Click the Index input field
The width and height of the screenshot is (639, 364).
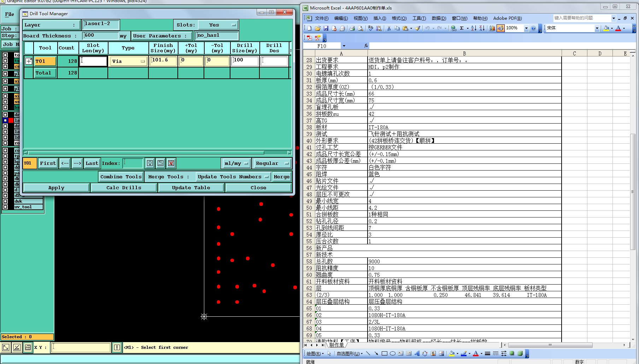133,163
